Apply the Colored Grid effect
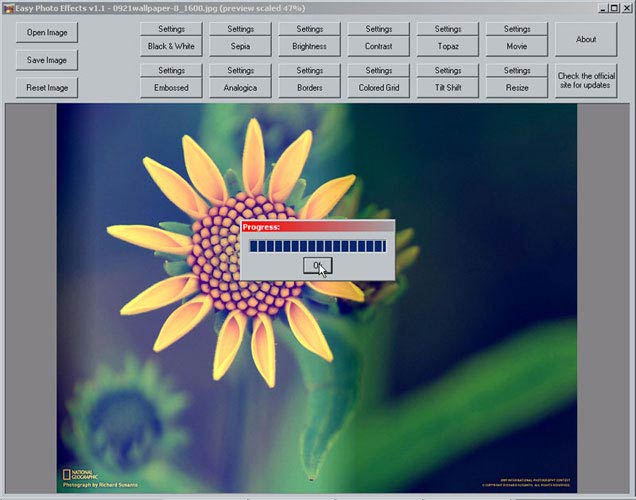The height and width of the screenshot is (500, 636). click(x=379, y=88)
